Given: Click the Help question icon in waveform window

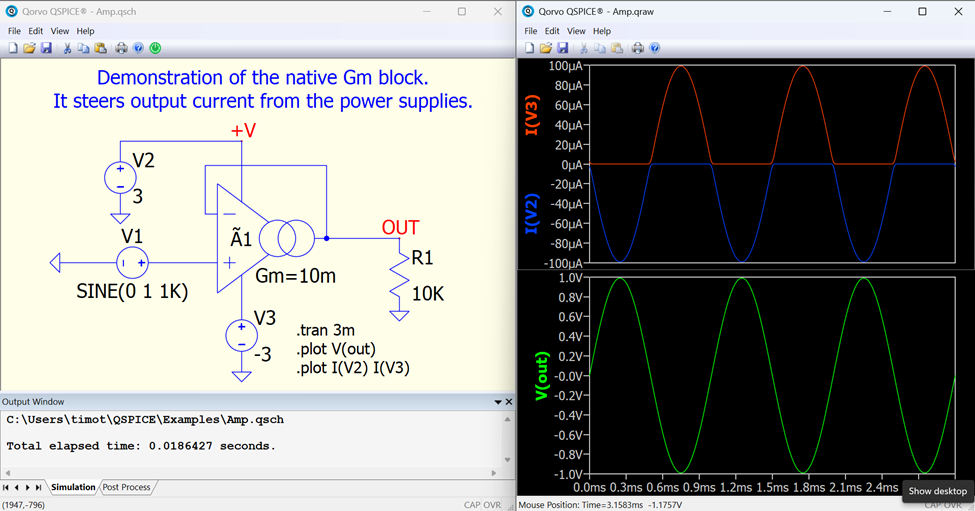Looking at the screenshot, I should [655, 48].
